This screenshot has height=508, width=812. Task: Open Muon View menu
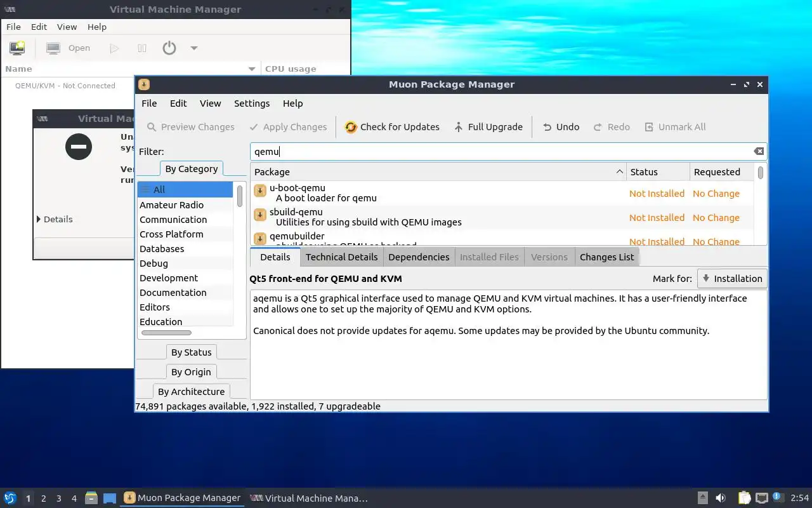click(x=211, y=104)
